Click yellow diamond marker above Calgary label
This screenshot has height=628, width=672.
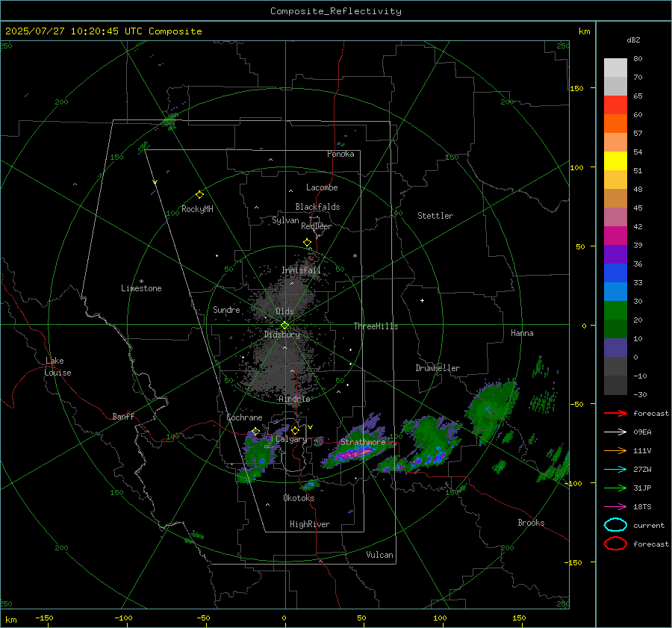pos(295,430)
